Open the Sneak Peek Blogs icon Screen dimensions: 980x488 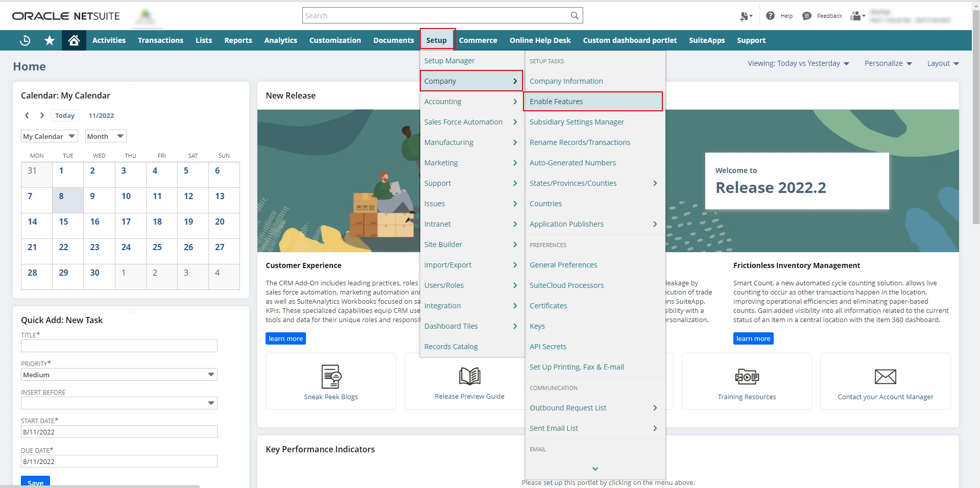tap(331, 377)
